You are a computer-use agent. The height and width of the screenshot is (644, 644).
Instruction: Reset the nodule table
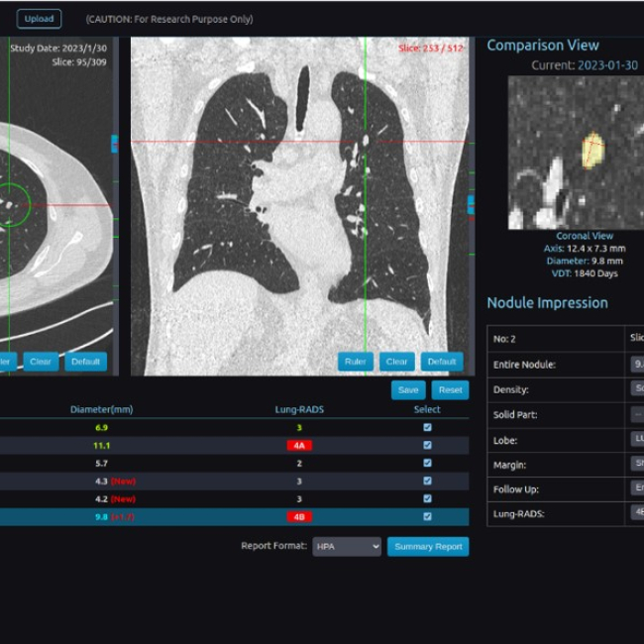(x=451, y=390)
